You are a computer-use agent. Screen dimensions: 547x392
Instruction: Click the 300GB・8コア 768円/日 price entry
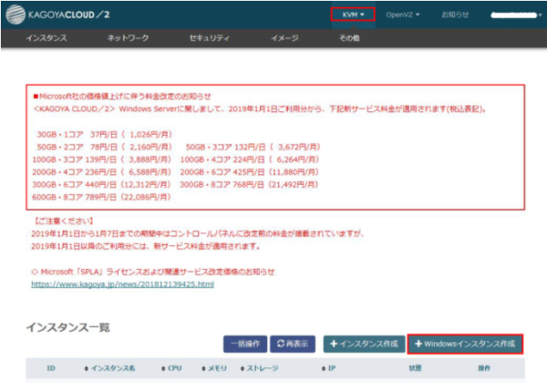tap(249, 185)
